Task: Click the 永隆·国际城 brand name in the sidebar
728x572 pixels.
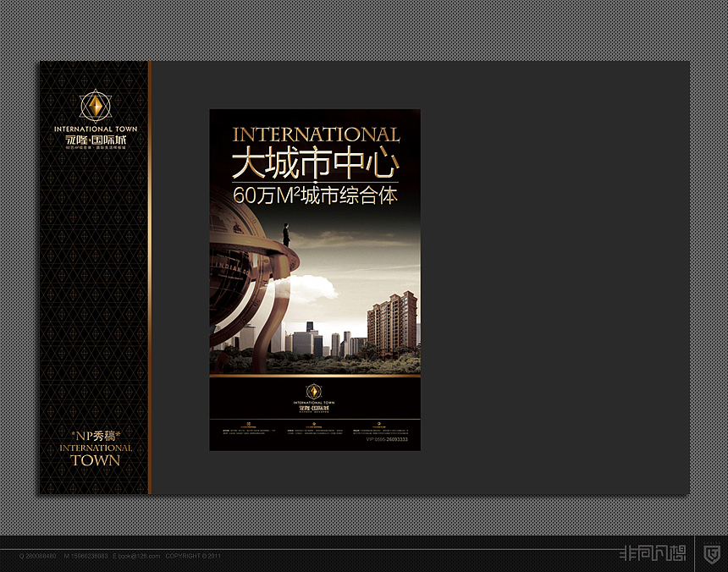Action: coord(96,140)
